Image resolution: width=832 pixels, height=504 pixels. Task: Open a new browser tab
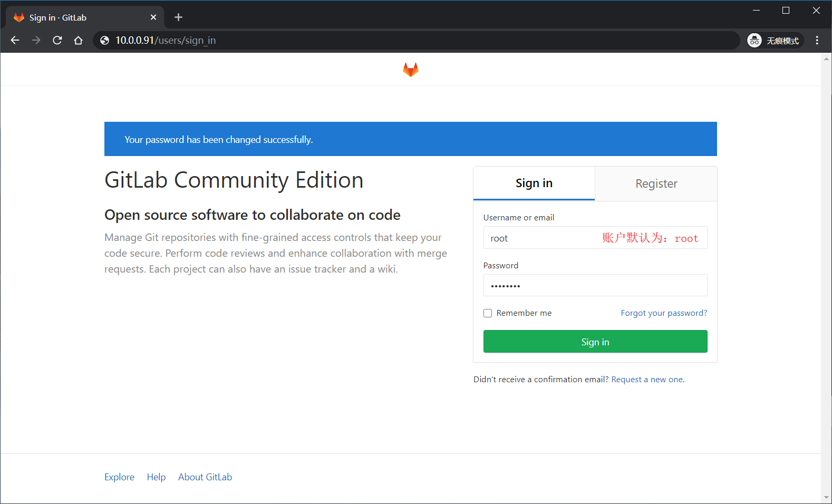point(178,17)
